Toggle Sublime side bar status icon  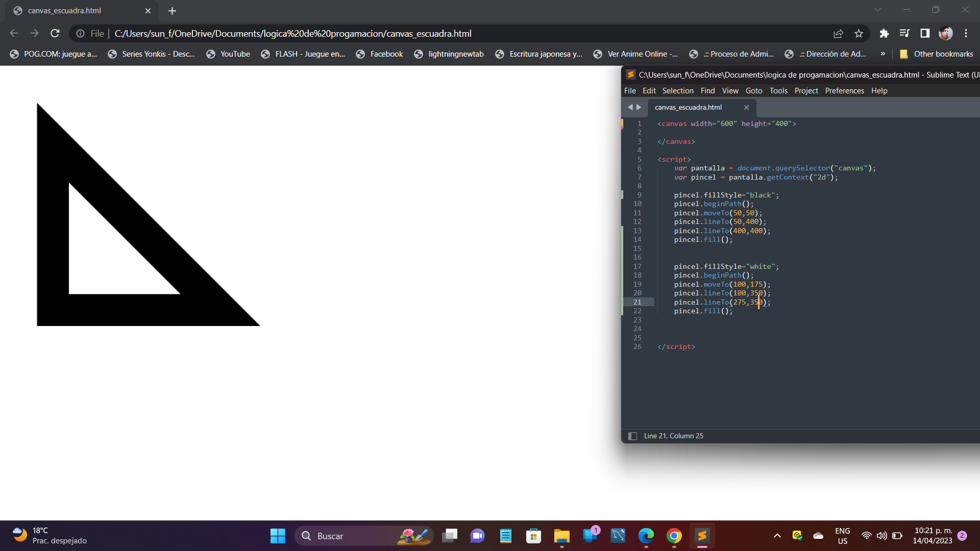[632, 436]
